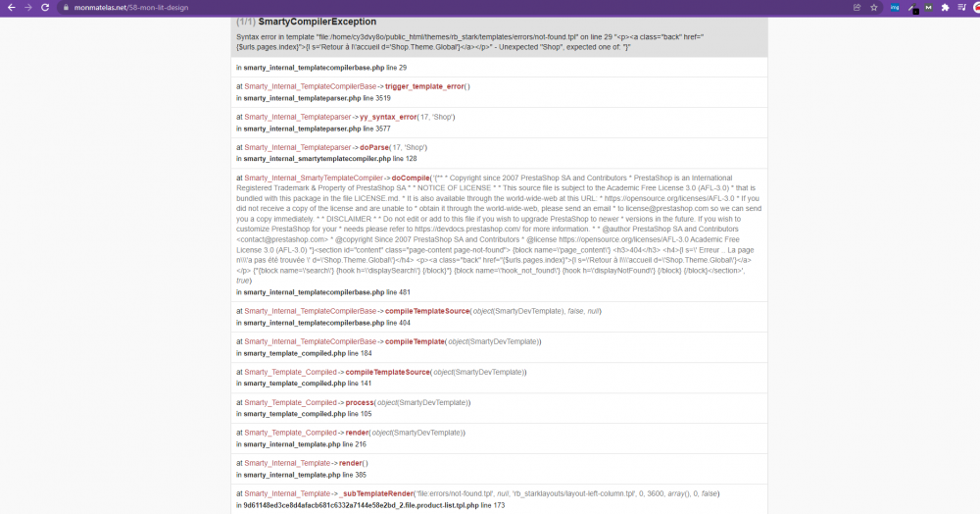Share this page using the share icon
Screen dimensions: 980x514
(x=857, y=8)
